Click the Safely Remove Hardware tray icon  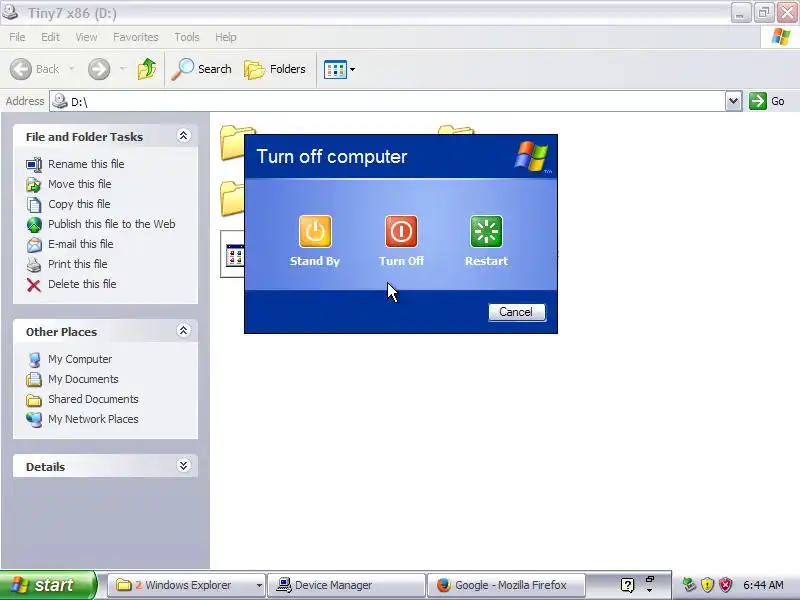[x=689, y=585]
